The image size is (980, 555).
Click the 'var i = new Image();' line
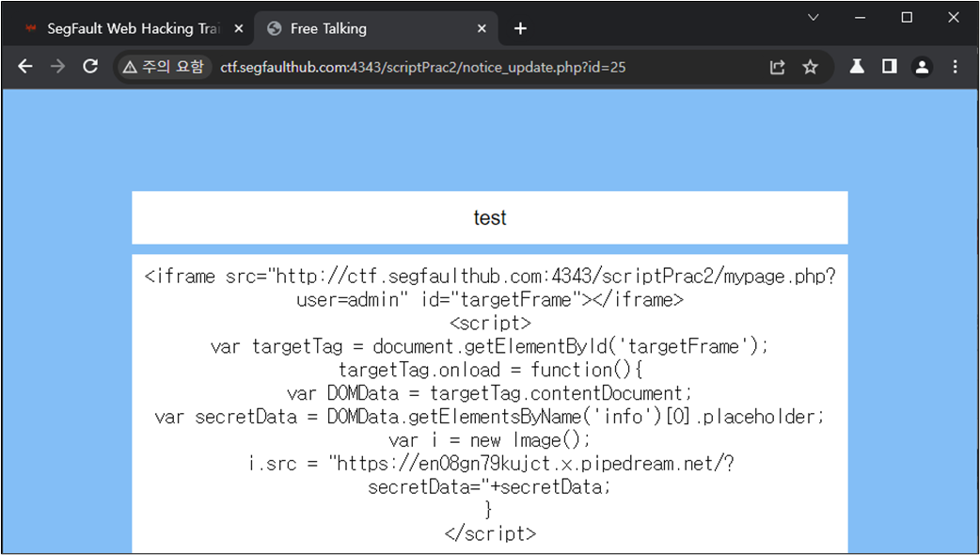[x=490, y=440]
